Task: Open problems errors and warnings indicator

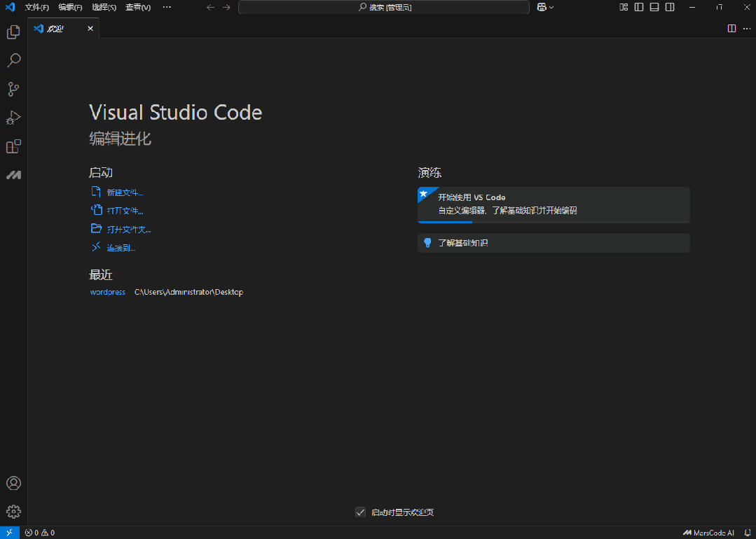Action: [x=39, y=533]
